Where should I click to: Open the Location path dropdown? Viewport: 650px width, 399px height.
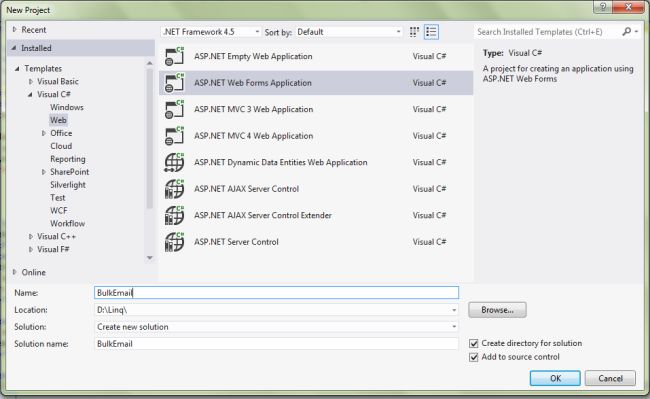tap(454, 310)
